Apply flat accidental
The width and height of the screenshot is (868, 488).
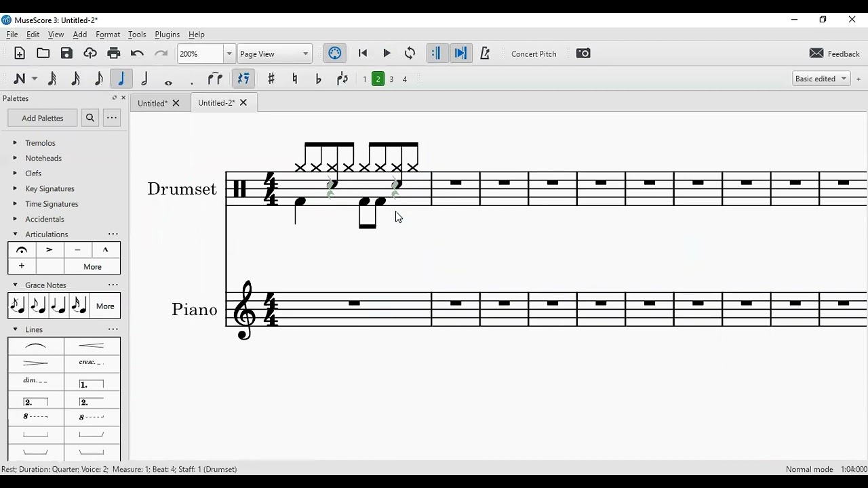tap(319, 79)
